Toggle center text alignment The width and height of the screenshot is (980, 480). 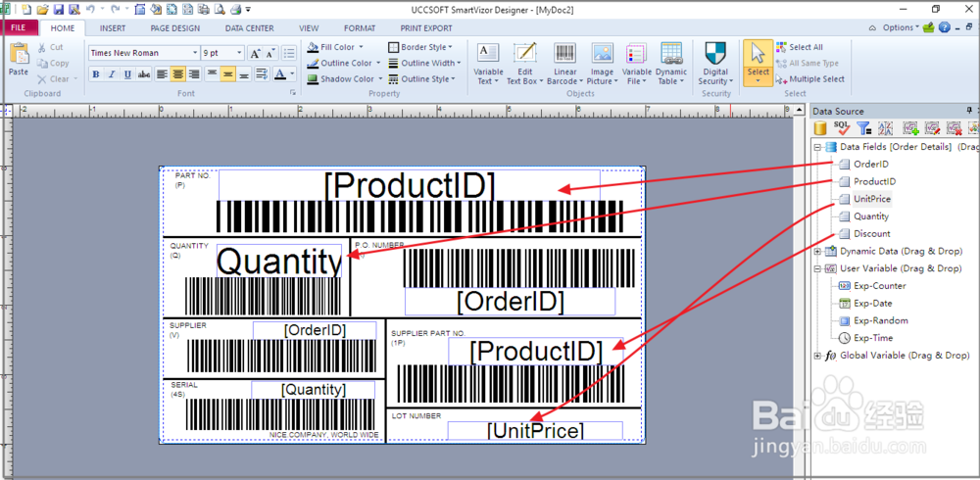tap(178, 74)
